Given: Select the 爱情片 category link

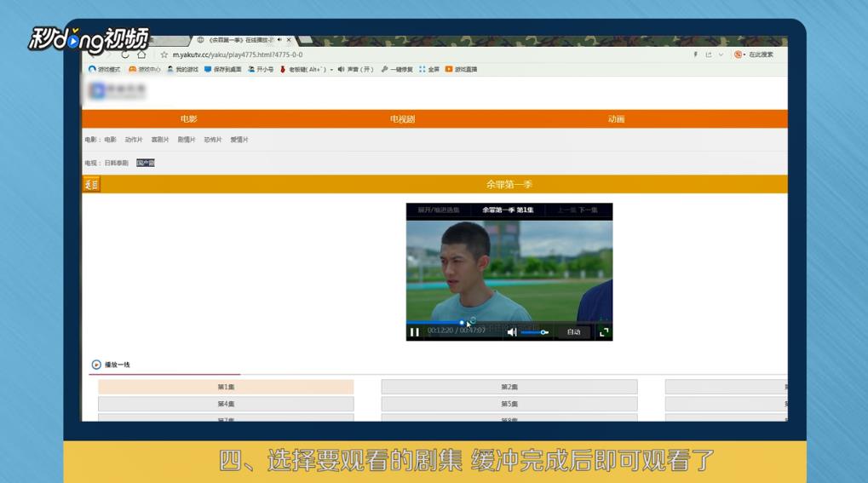Looking at the screenshot, I should [x=239, y=140].
